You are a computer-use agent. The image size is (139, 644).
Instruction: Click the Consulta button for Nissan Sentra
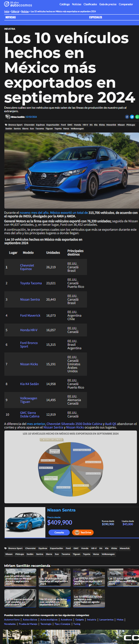(x=59, y=532)
